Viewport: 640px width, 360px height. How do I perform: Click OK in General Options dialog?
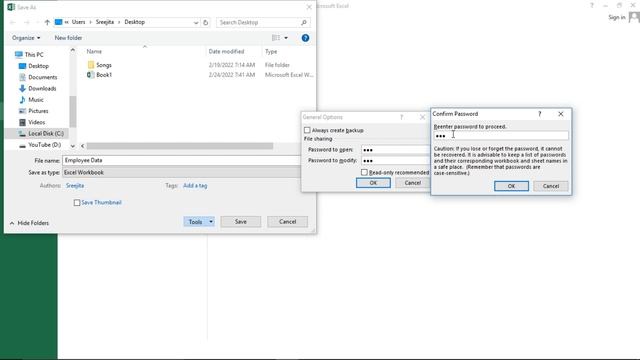373,183
